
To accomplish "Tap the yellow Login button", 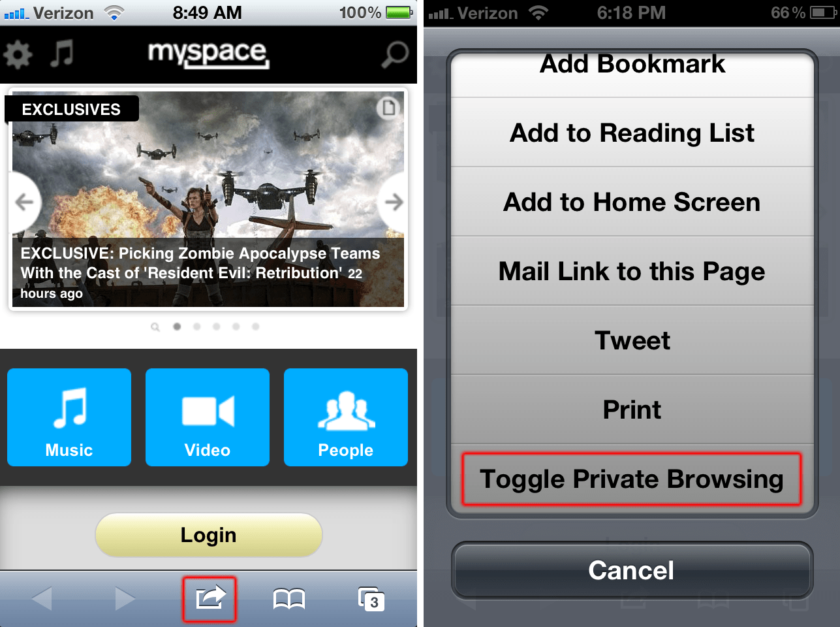I will point(209,535).
